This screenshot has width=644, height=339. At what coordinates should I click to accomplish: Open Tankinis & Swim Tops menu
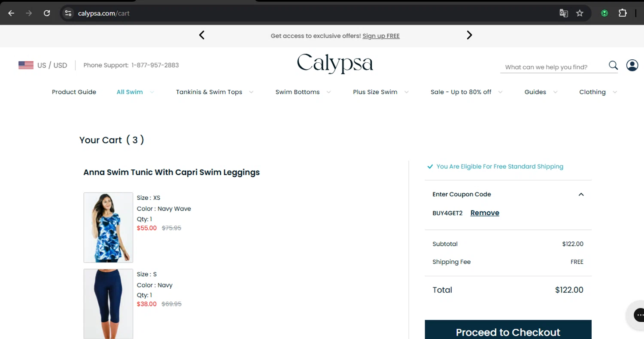coord(209,92)
